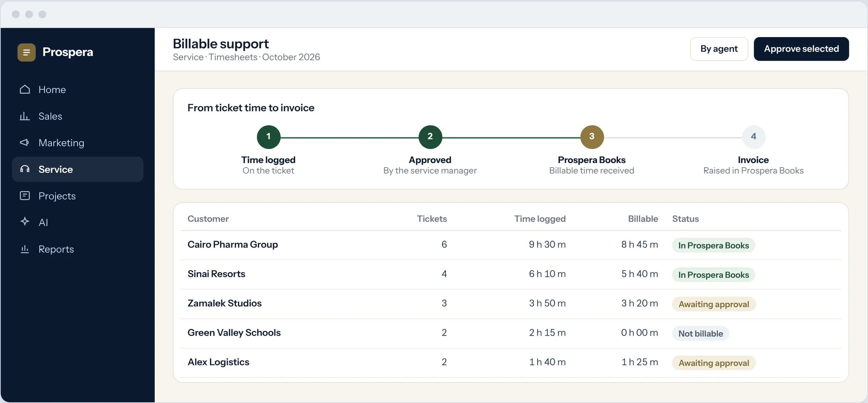Click the Service headset icon

[x=25, y=169]
